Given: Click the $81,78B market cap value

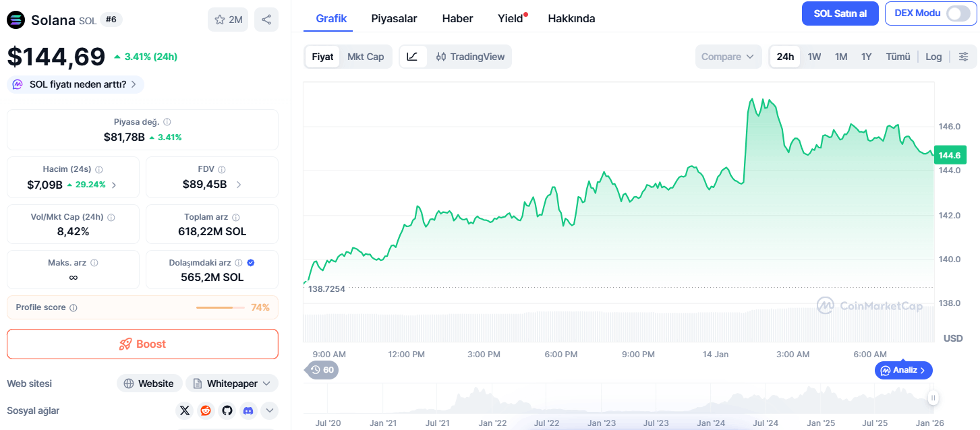Looking at the screenshot, I should 124,137.
